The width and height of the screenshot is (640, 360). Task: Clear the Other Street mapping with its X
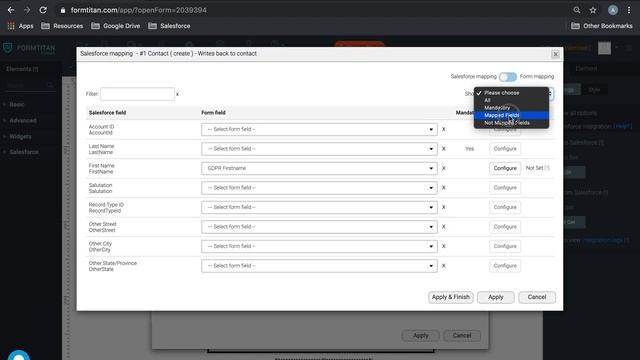444,227
